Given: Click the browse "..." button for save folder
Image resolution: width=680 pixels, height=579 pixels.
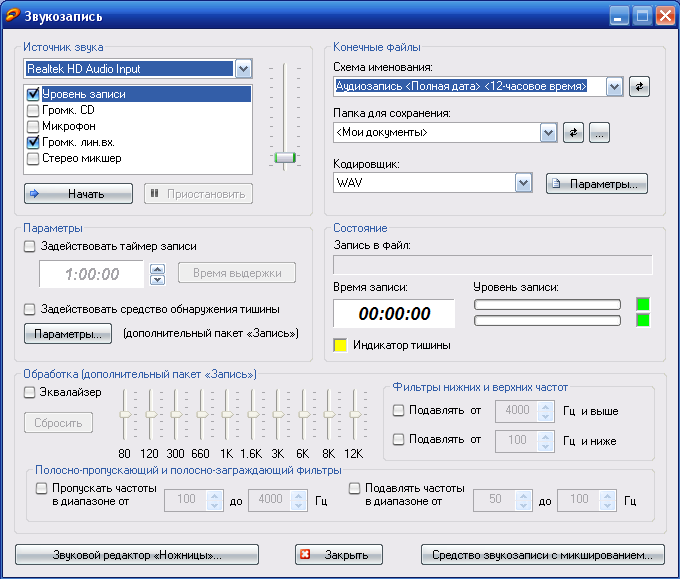Looking at the screenshot, I should coord(600,132).
